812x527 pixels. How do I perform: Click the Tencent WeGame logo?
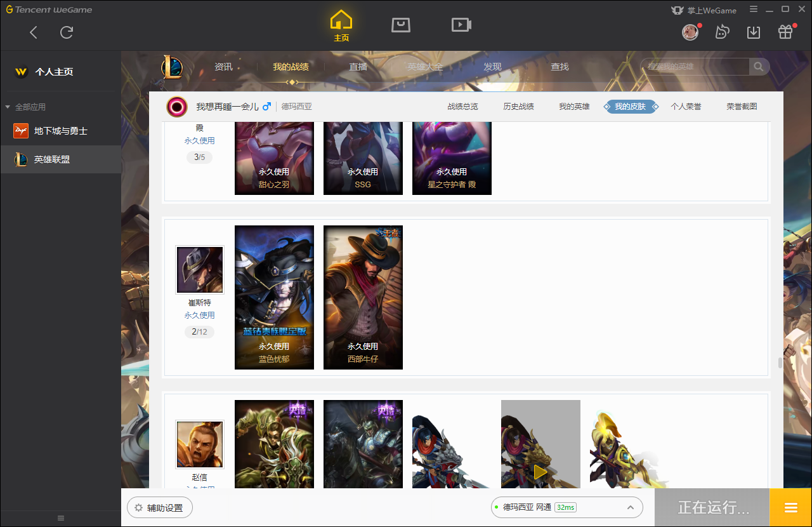pyautogui.click(x=49, y=10)
